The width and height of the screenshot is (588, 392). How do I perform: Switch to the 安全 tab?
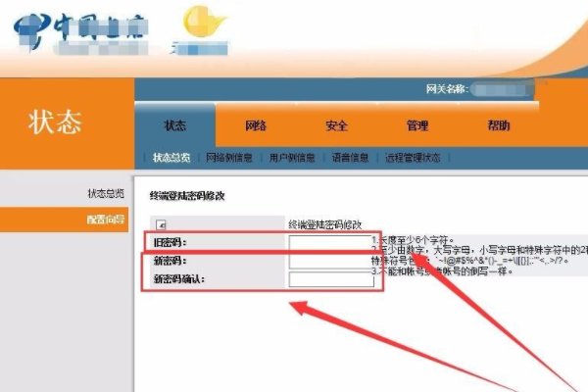point(336,125)
